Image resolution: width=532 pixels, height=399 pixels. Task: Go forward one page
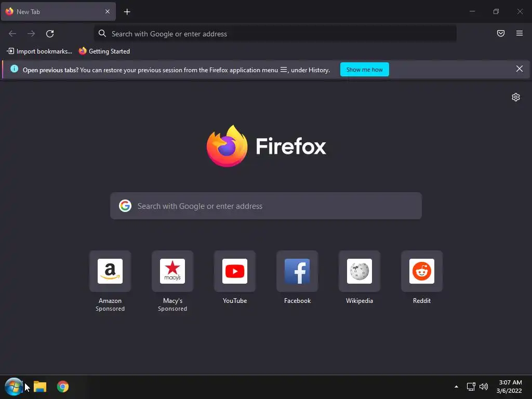tap(31, 34)
